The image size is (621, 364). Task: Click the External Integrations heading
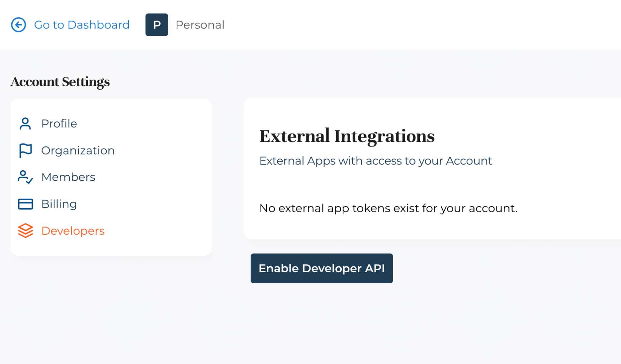point(347,136)
